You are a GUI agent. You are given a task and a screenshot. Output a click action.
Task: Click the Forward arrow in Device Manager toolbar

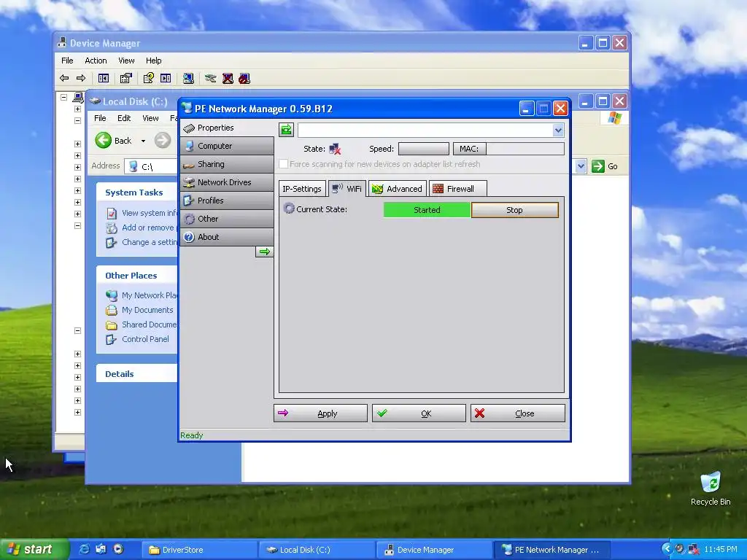pyautogui.click(x=81, y=78)
